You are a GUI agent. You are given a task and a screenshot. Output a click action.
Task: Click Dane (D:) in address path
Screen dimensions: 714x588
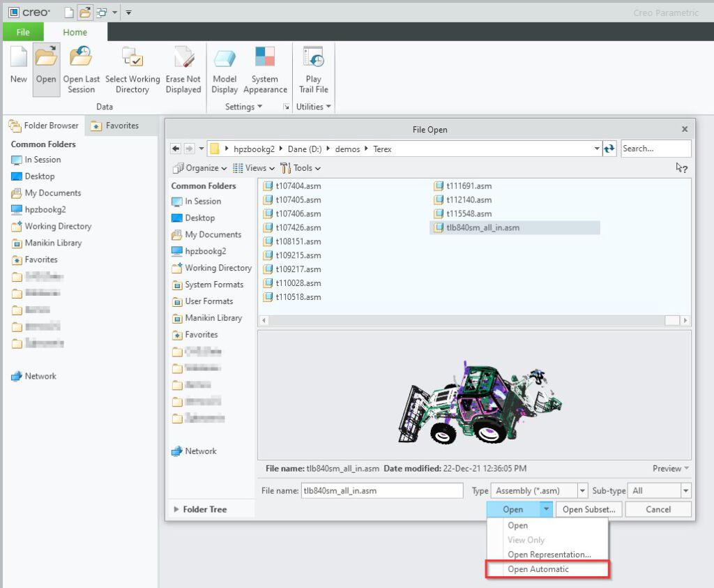coord(305,149)
